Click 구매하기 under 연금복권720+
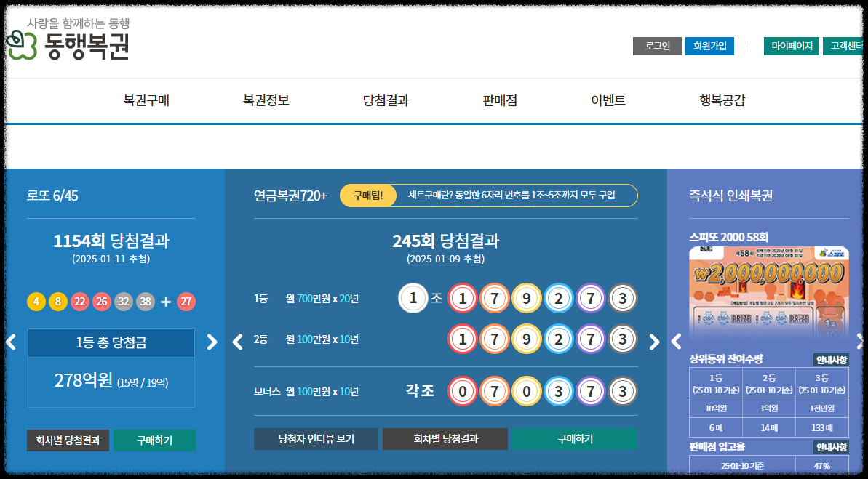Screen dimensions: 868x479 click(x=575, y=439)
